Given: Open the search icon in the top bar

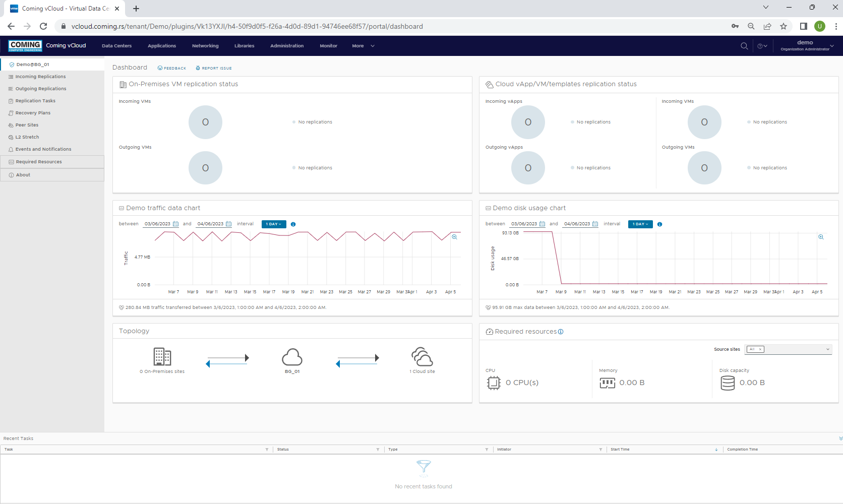Looking at the screenshot, I should click(744, 46).
